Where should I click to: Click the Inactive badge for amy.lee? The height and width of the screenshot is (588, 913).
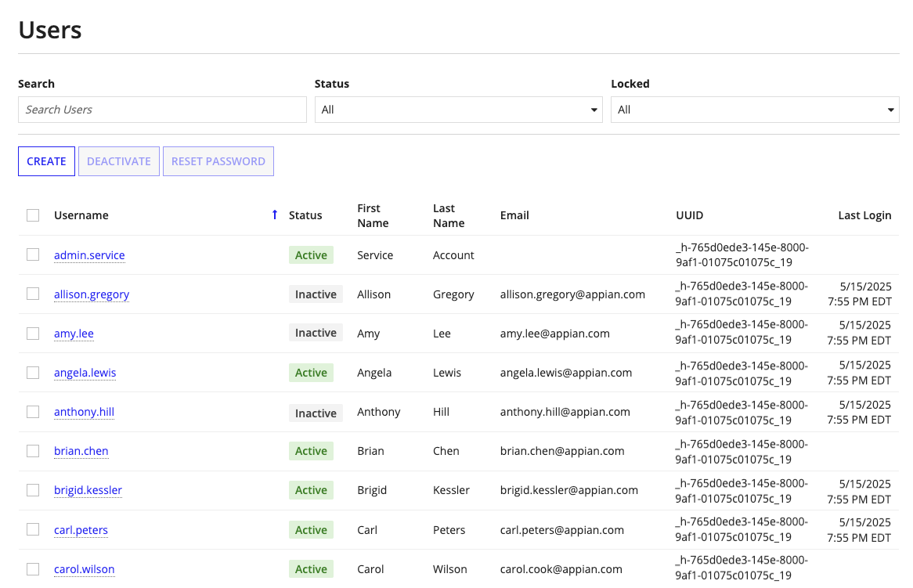click(x=316, y=333)
